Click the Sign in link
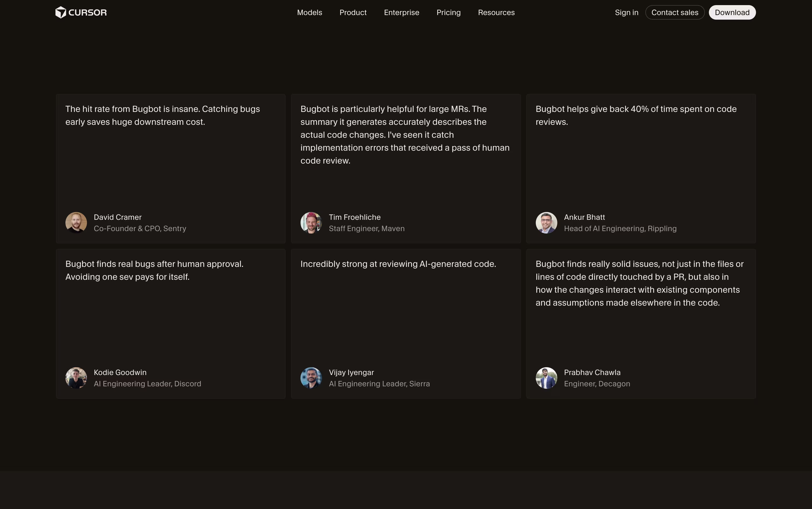The height and width of the screenshot is (509, 812). point(626,12)
